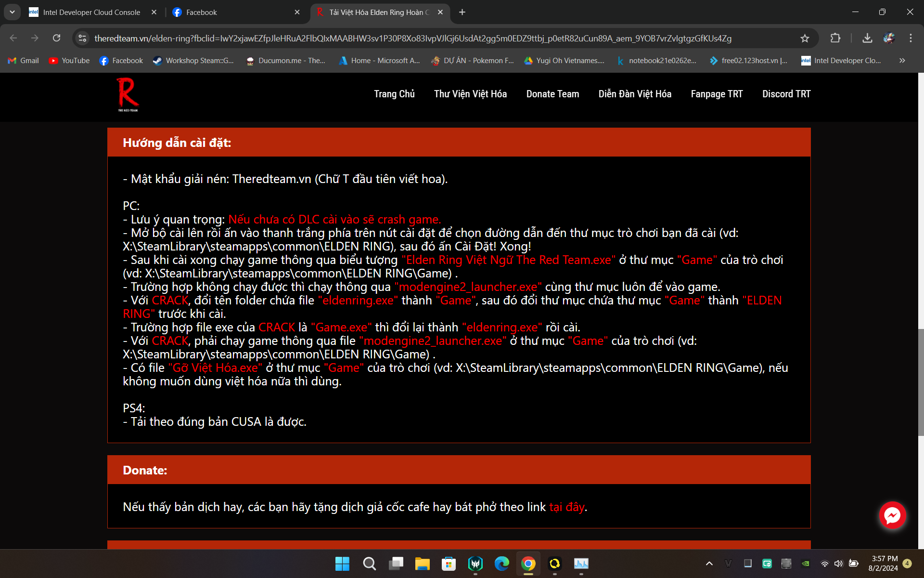Viewport: 924px width, 578px height.
Task: Close the Facebook tab
Action: pyautogui.click(x=297, y=12)
